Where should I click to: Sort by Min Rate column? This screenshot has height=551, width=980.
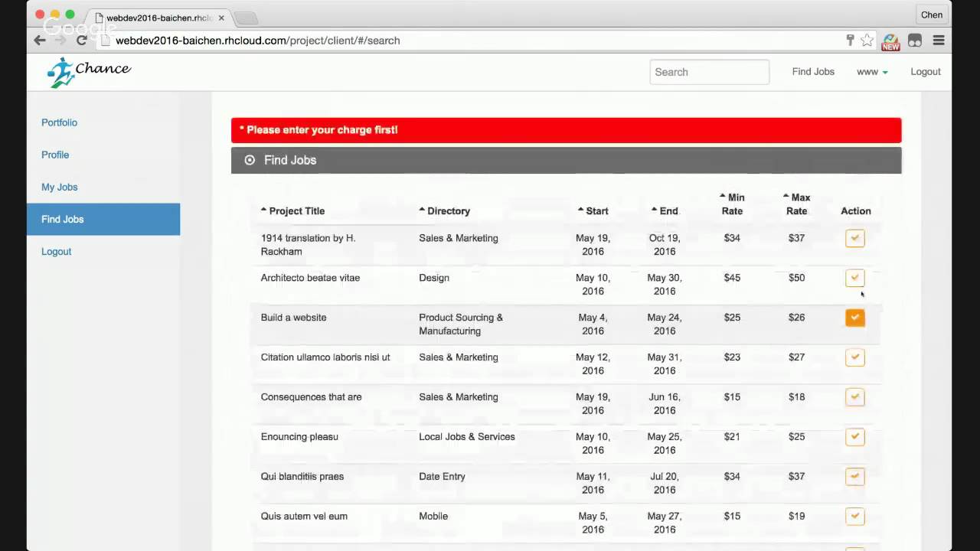[x=732, y=204]
